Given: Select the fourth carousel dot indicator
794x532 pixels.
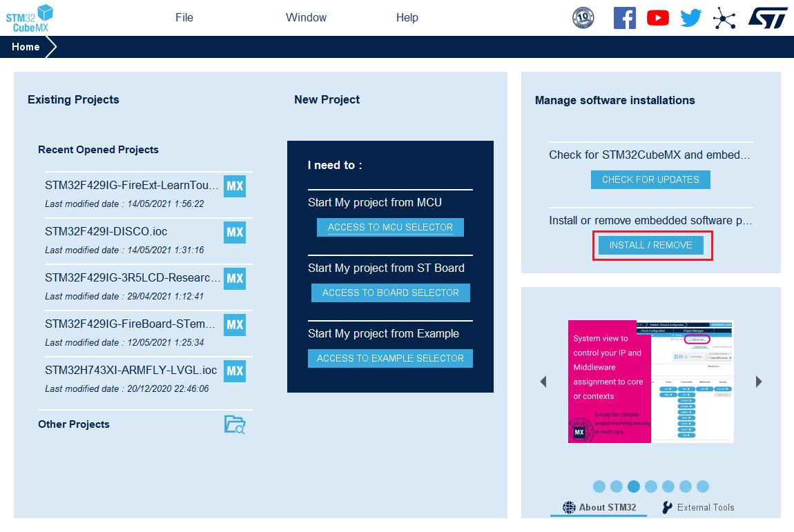Looking at the screenshot, I should pyautogui.click(x=650, y=486).
